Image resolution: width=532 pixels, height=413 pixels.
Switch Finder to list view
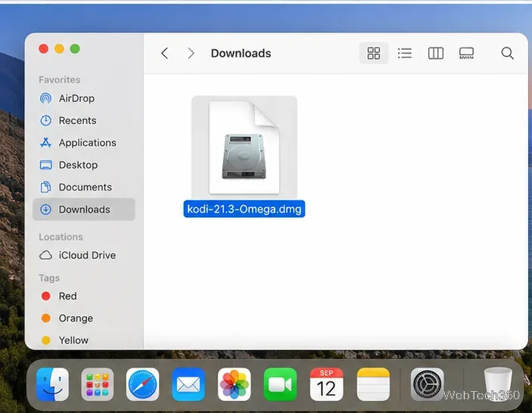404,53
